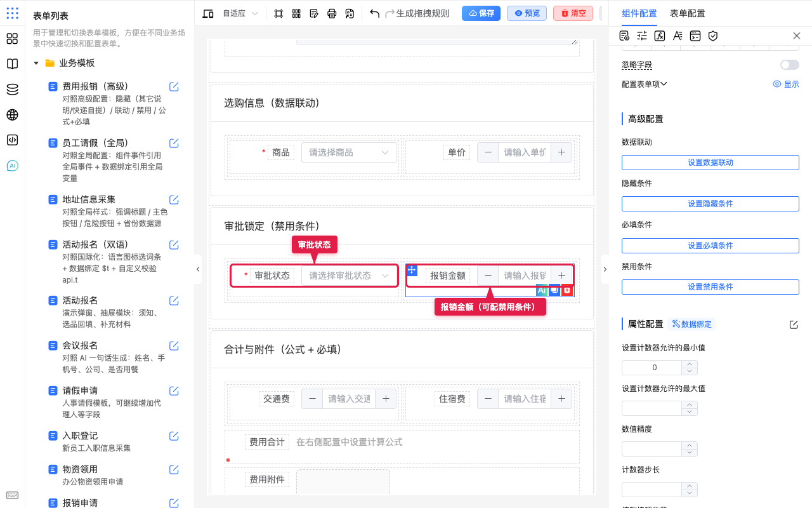
Task: Click the undo arrow in toolbar
Action: pyautogui.click(x=374, y=13)
